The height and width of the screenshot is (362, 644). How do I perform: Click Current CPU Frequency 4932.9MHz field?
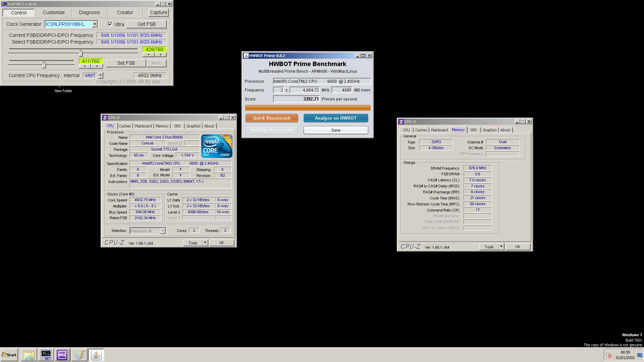(150, 75)
